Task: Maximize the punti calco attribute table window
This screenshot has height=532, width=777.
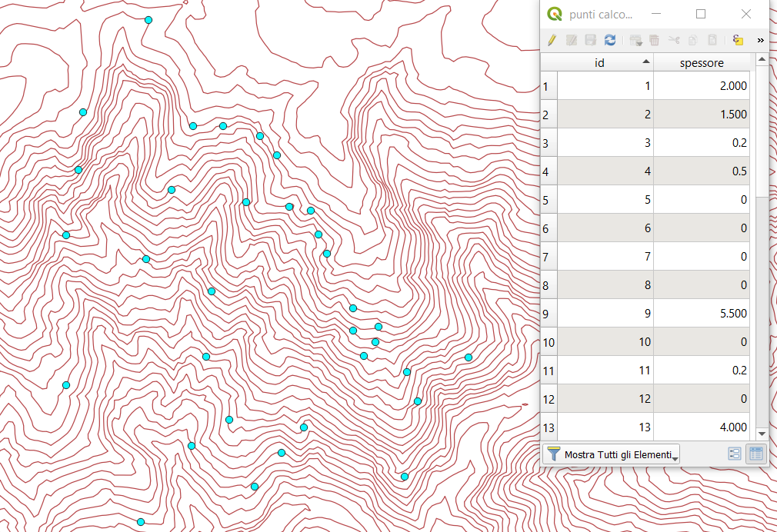Action: pyautogui.click(x=701, y=14)
